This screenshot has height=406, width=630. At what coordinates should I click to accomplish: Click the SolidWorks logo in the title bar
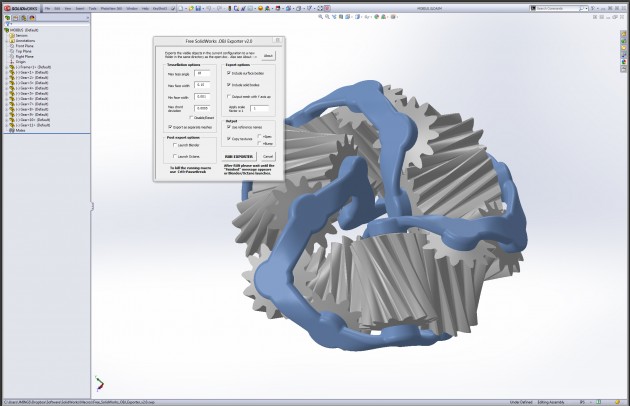pos(21,8)
